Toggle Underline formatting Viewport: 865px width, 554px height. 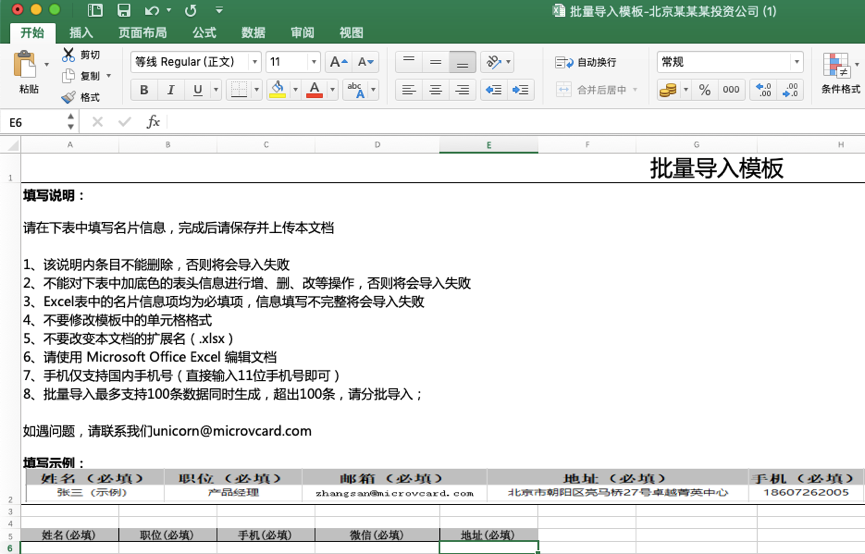click(x=197, y=89)
